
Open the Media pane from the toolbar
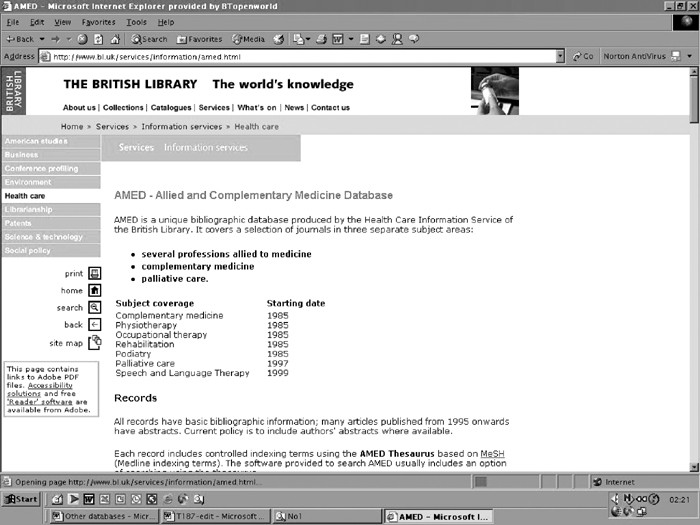(248, 39)
